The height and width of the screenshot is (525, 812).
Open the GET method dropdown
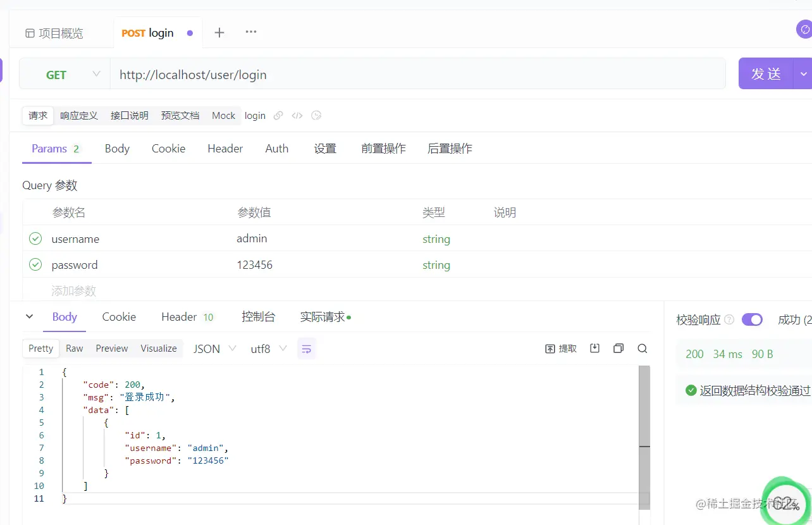(65, 75)
